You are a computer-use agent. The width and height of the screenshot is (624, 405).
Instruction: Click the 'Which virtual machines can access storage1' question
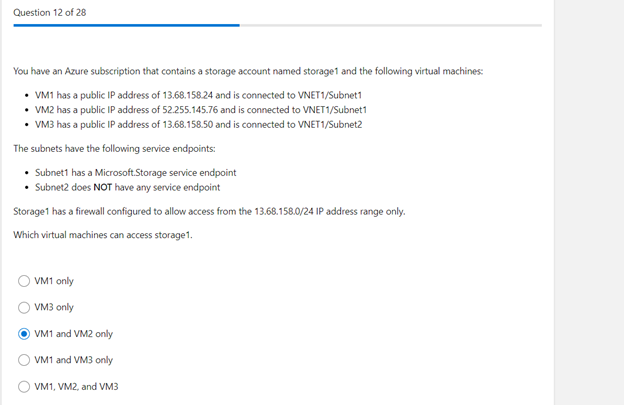pos(103,235)
